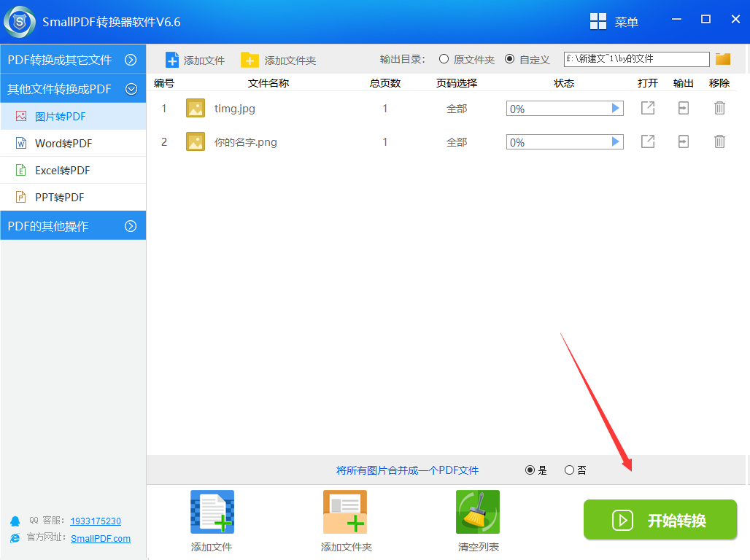Viewport: 750px width, 560px height.
Task: Click the bottom add folder icon
Action: pyautogui.click(x=345, y=512)
